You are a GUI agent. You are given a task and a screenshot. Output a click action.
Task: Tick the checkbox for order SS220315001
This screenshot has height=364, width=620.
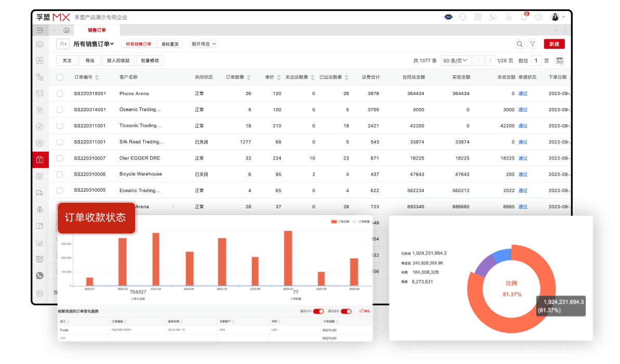tap(60, 93)
